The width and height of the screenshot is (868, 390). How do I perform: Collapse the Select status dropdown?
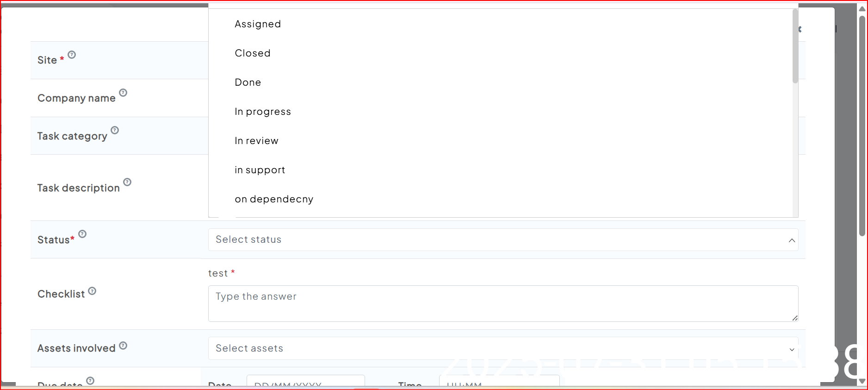792,240
